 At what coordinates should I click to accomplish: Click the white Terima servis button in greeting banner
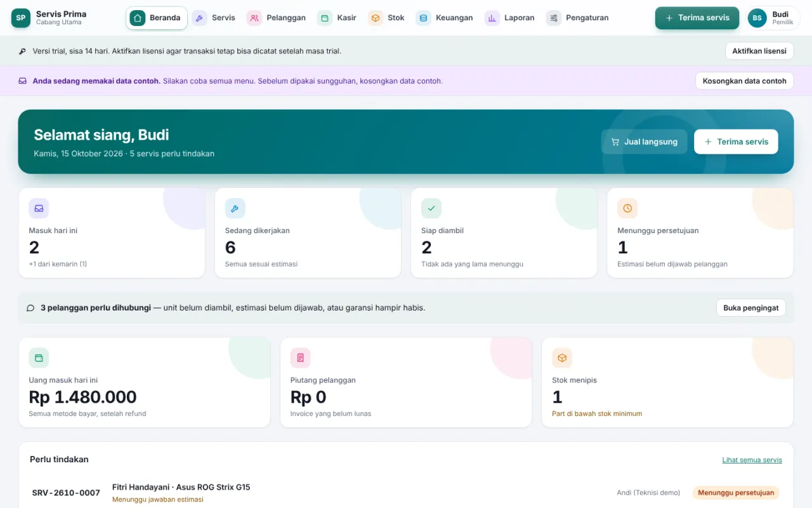pos(736,142)
